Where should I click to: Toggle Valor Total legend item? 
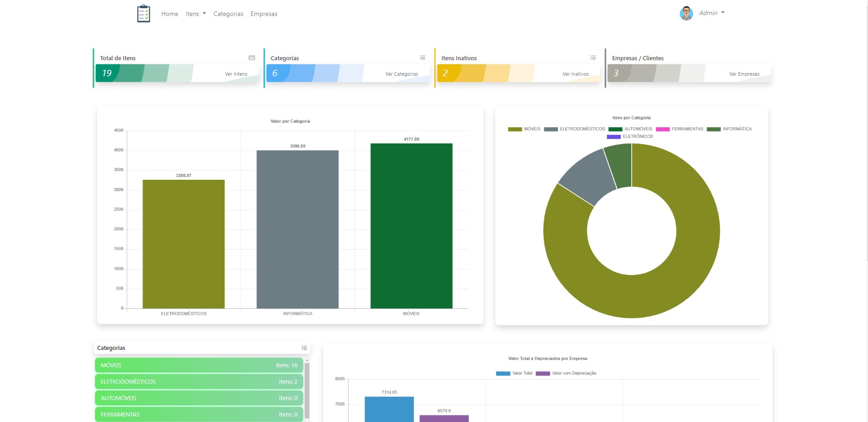(x=514, y=373)
